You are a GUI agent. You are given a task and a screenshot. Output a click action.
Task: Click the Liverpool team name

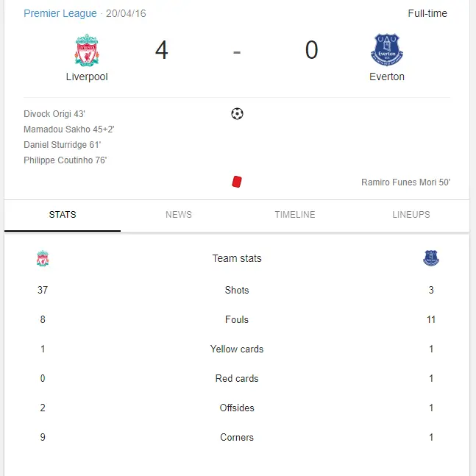tap(87, 77)
